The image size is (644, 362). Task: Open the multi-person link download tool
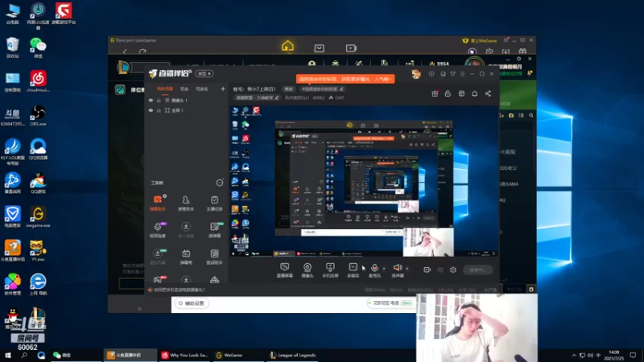point(186,230)
